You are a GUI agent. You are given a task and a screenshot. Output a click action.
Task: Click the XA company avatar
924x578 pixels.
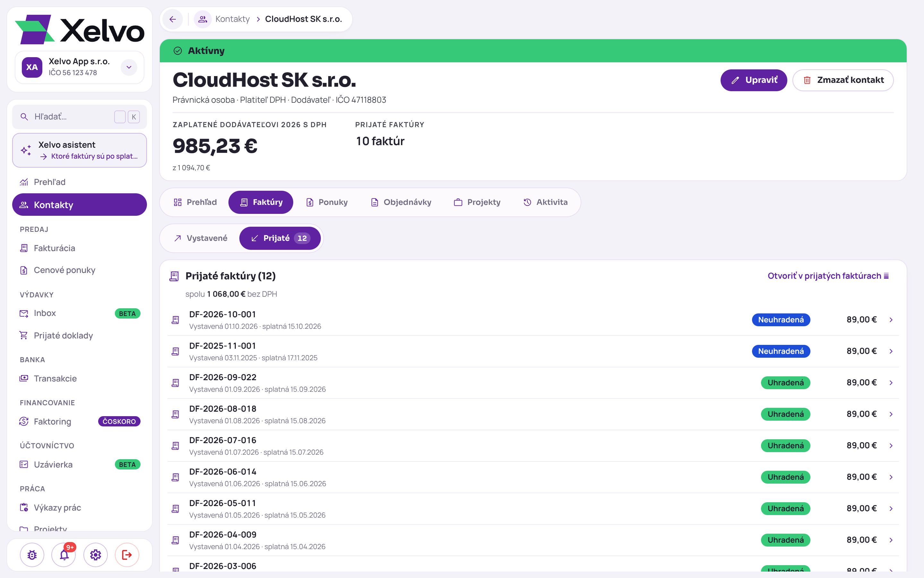32,67
